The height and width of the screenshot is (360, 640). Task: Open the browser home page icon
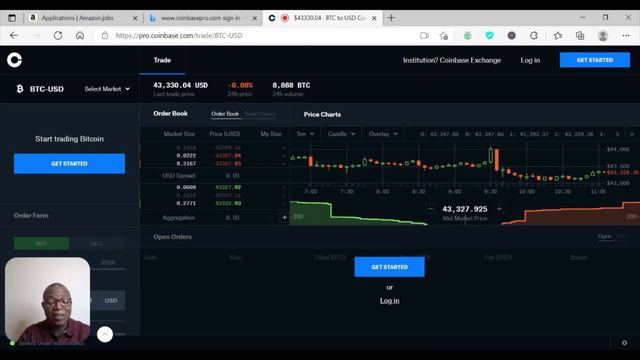80,36
